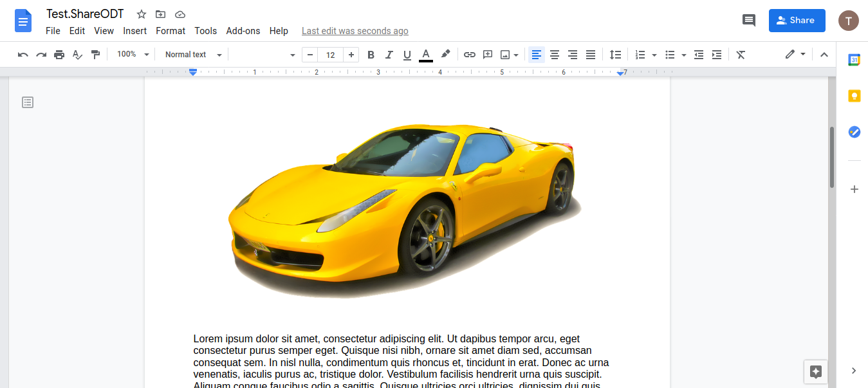This screenshot has height=388, width=868.
Task: Open the editing mode pencil dropdown
Action: 795,55
